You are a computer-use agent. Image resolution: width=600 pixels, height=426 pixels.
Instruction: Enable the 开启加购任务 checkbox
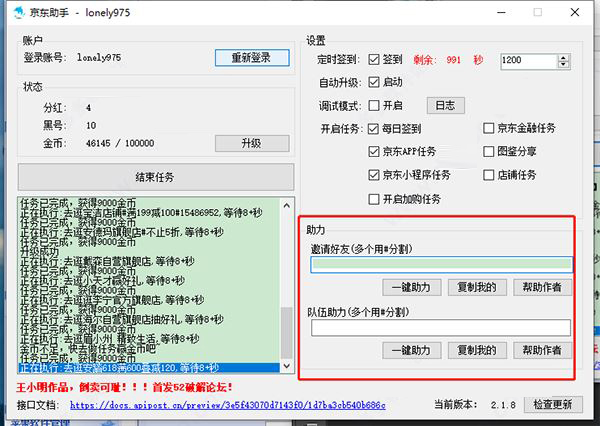tap(373, 199)
